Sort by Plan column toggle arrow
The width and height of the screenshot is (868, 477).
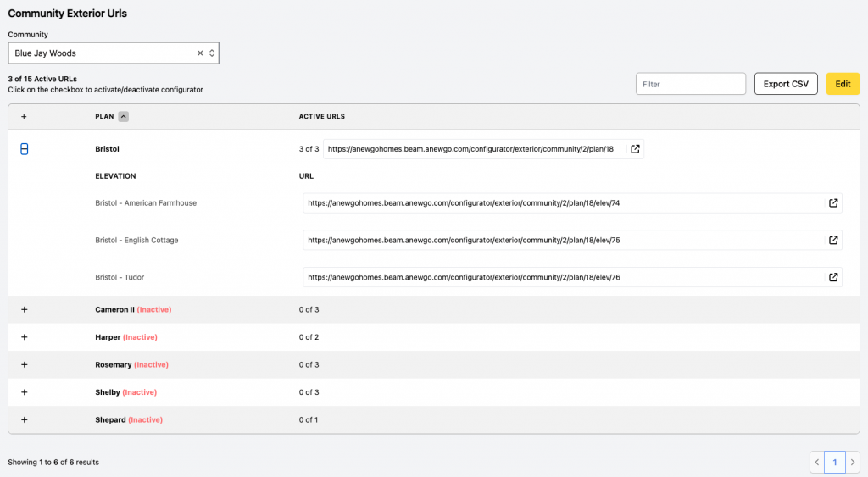(x=124, y=117)
